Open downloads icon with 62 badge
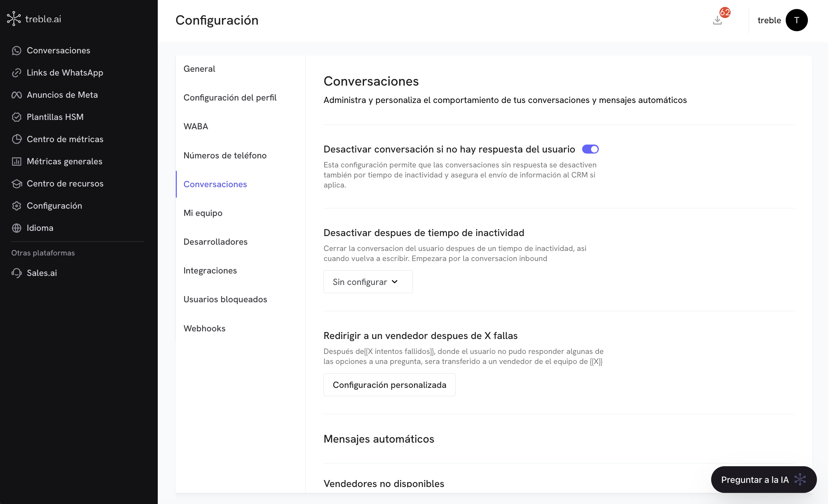 (718, 20)
